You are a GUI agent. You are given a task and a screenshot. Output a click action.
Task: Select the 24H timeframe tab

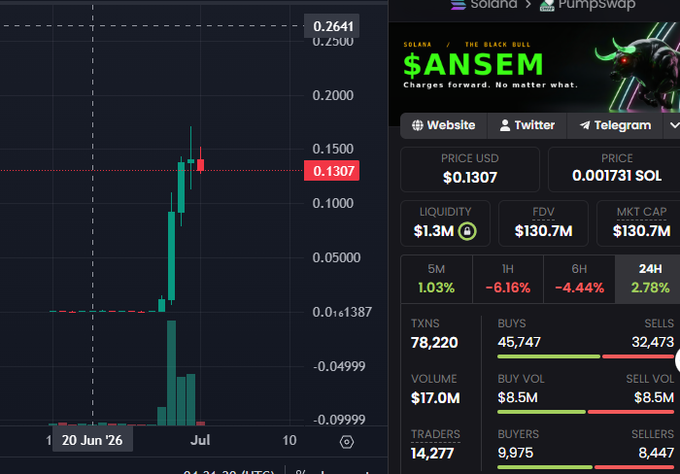[x=648, y=279]
